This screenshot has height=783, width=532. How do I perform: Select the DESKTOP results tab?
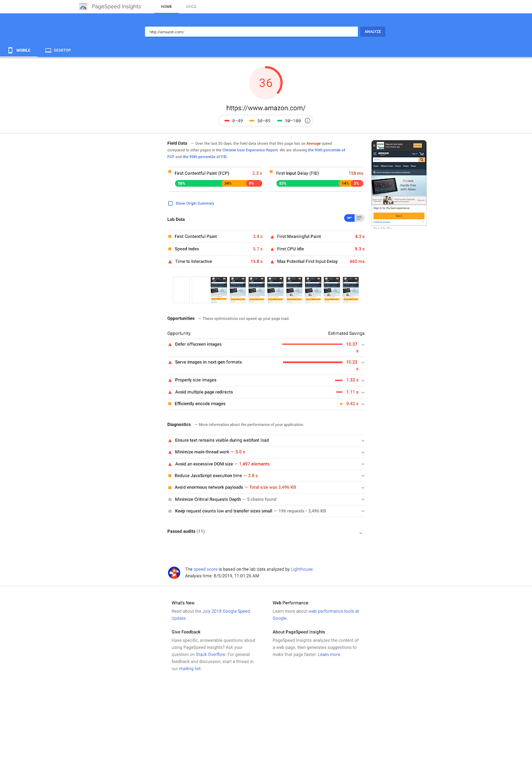click(x=58, y=50)
